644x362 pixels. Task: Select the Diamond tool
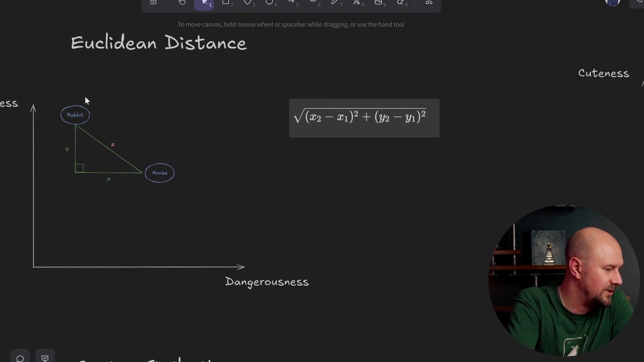[x=248, y=3]
